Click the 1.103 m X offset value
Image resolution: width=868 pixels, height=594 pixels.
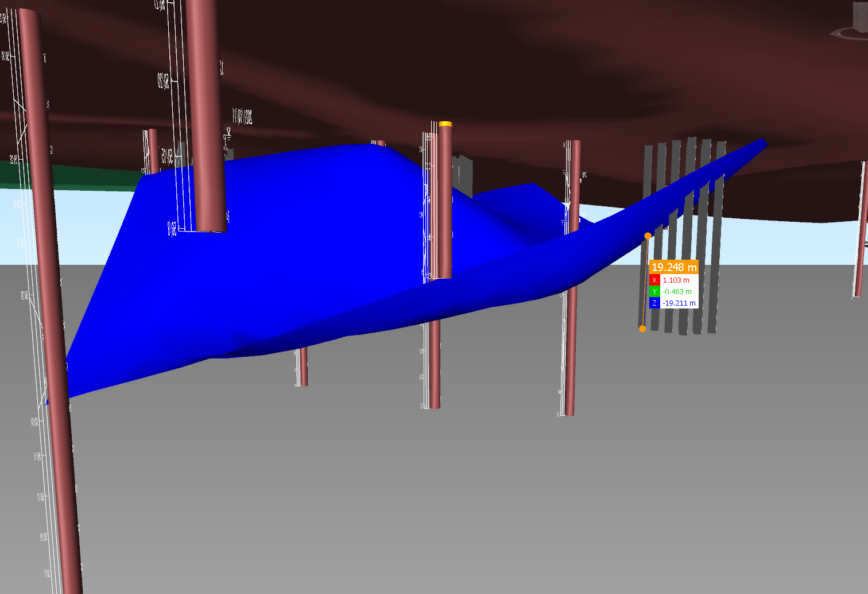676,280
